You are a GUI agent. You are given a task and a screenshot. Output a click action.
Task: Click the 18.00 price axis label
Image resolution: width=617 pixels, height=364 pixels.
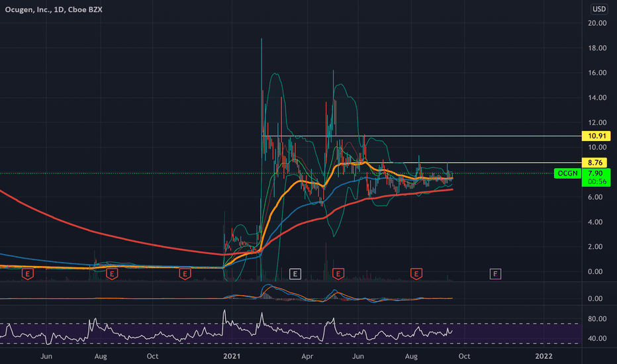coord(597,48)
